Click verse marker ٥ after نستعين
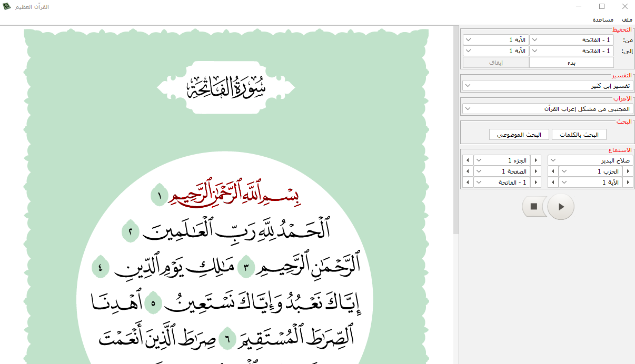 [153, 304]
